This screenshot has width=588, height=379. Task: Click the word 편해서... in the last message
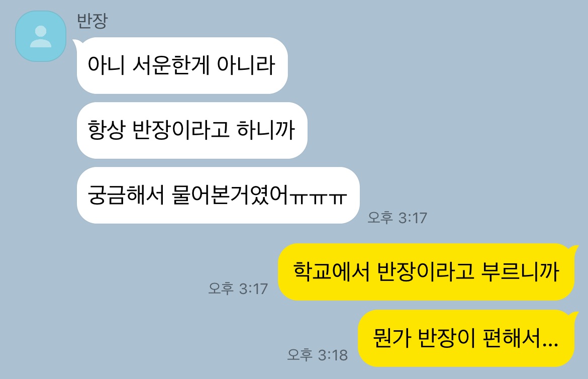[521, 338]
